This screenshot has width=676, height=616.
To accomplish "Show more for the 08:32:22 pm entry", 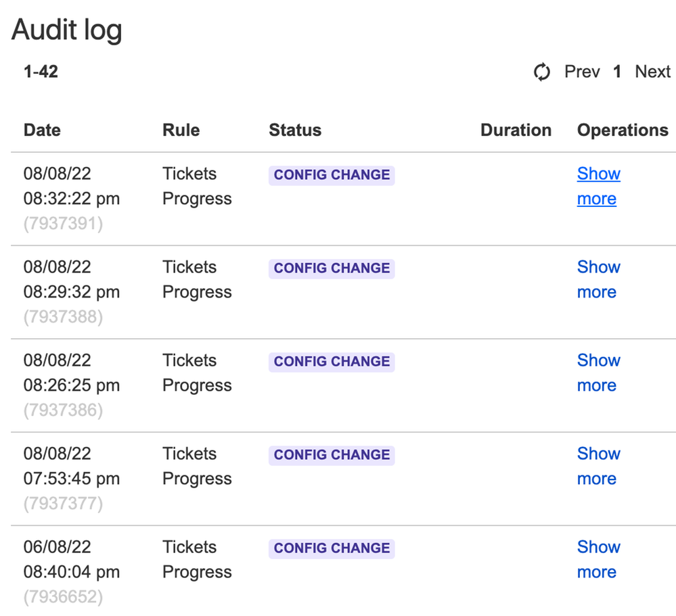I will pos(598,186).
